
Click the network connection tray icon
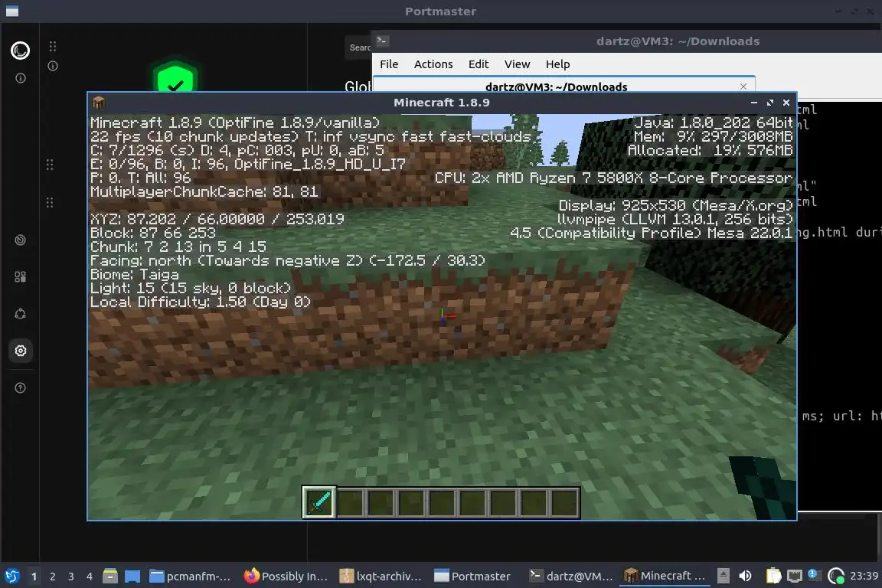point(794,576)
